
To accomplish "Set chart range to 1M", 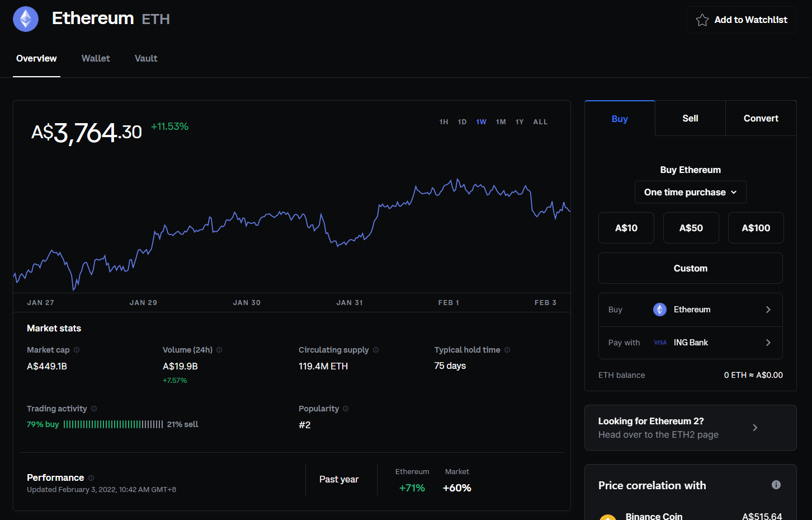I will (x=501, y=122).
